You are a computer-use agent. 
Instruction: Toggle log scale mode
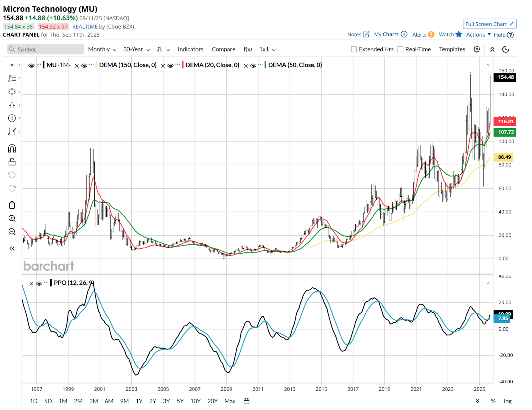[x=507, y=401]
